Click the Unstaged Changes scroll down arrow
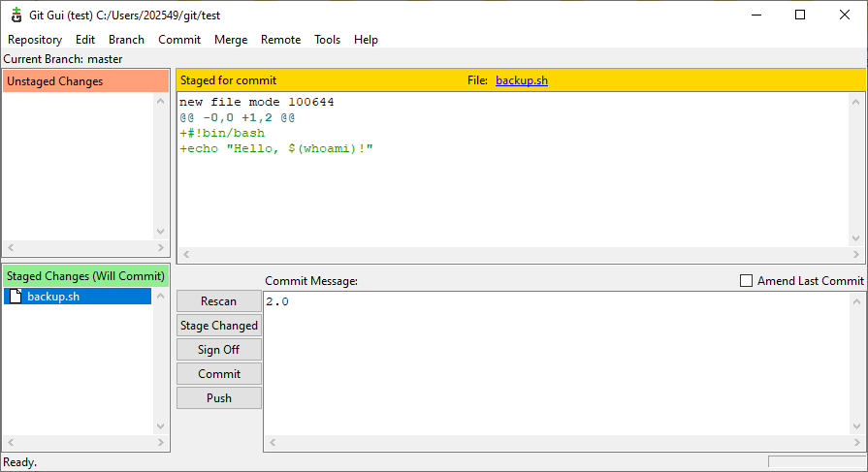868x472 pixels. click(161, 232)
